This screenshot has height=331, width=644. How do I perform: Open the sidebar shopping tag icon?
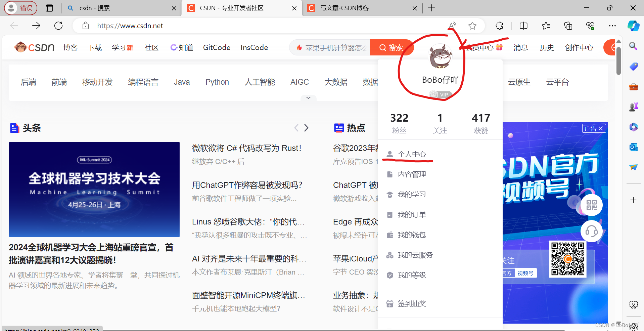pos(633,67)
